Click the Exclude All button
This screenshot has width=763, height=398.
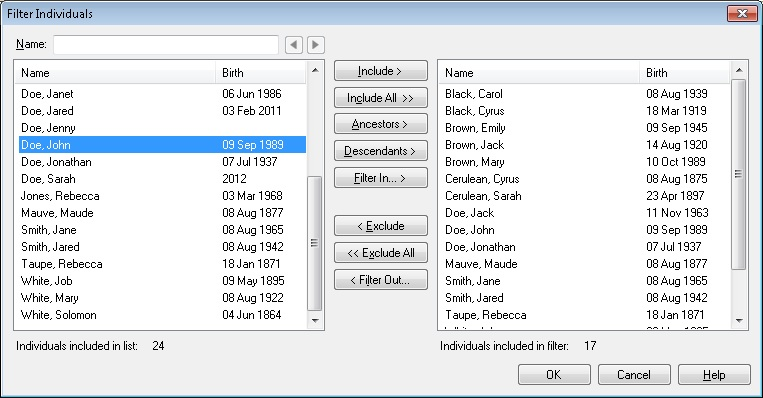pyautogui.click(x=381, y=253)
